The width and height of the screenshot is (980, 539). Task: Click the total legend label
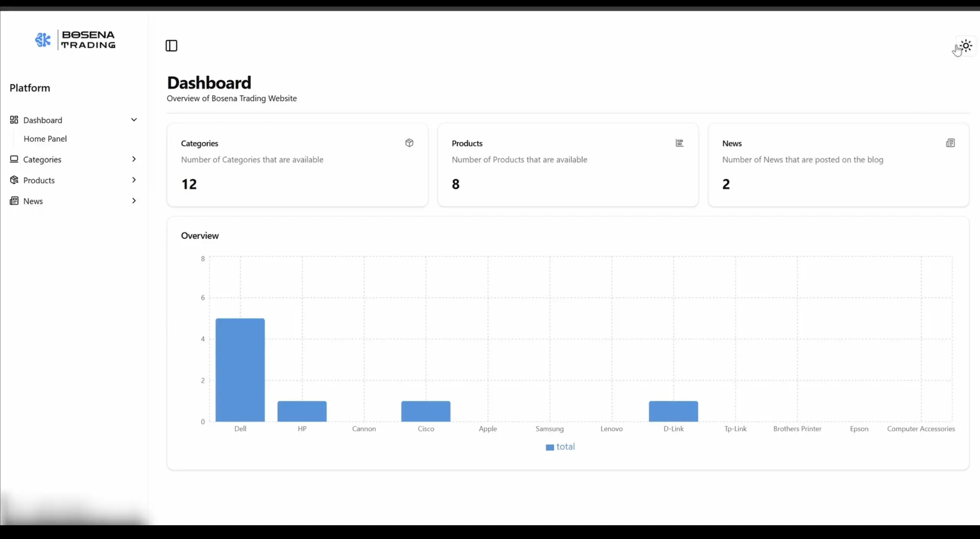(x=566, y=447)
